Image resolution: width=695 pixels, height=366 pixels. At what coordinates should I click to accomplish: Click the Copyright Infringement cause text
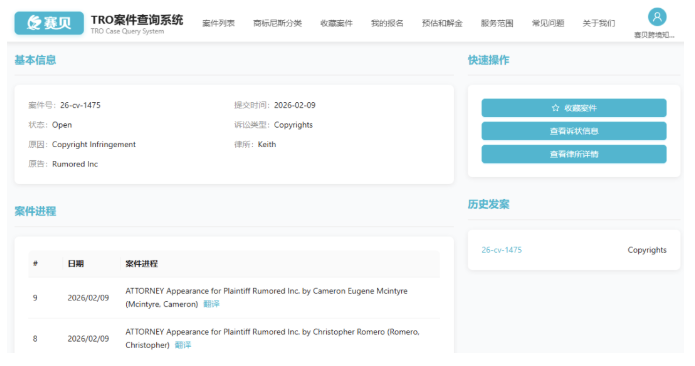pyautogui.click(x=94, y=144)
